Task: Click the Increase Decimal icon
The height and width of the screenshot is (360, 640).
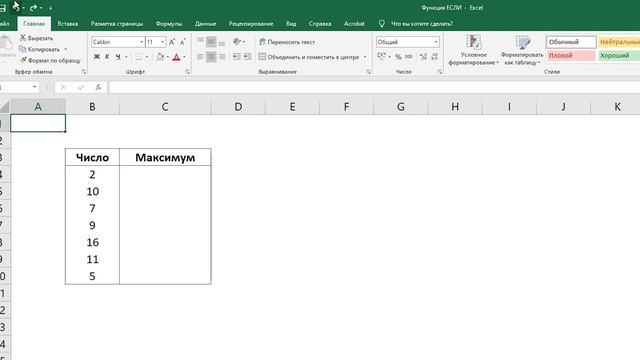Action: pos(423,57)
